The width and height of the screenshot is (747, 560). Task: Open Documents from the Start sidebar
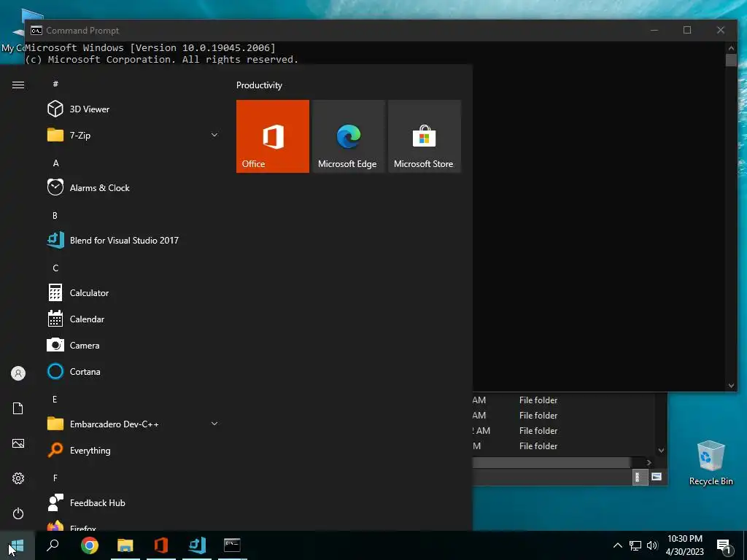coord(18,408)
